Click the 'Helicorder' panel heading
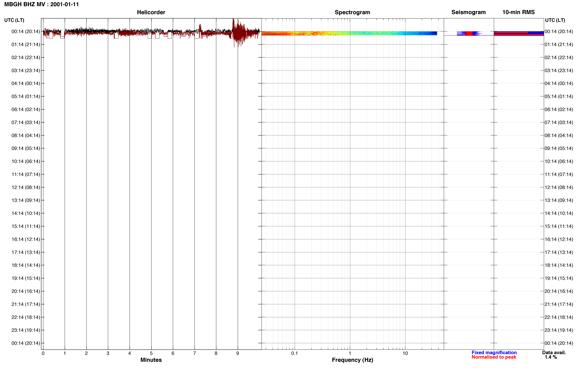The height and width of the screenshot is (368, 588). [x=151, y=12]
